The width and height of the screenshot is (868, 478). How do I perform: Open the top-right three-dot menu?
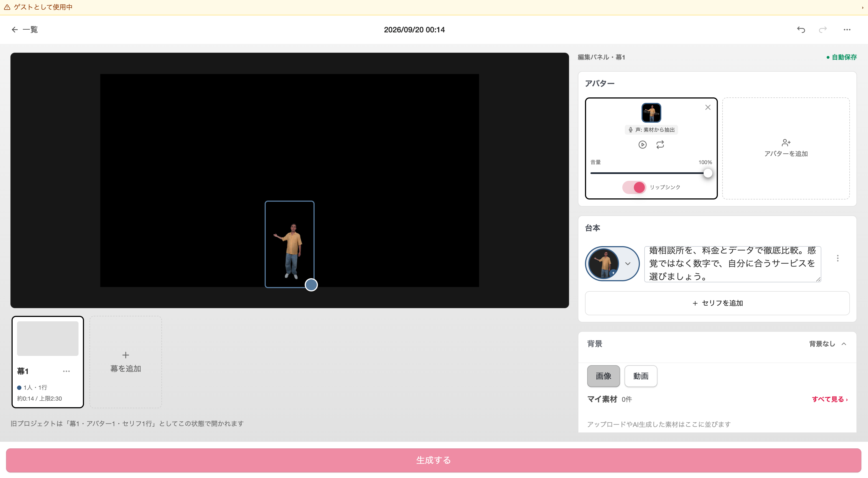847,30
